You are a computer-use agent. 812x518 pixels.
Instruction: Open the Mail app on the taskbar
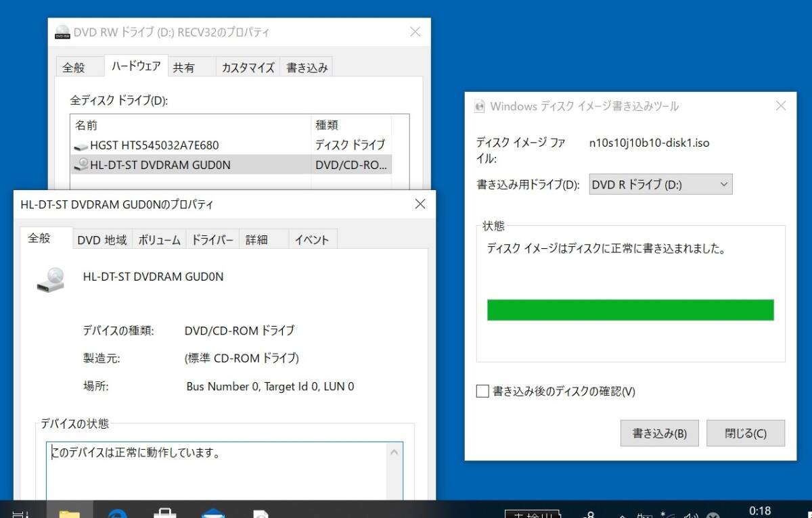[212, 513]
